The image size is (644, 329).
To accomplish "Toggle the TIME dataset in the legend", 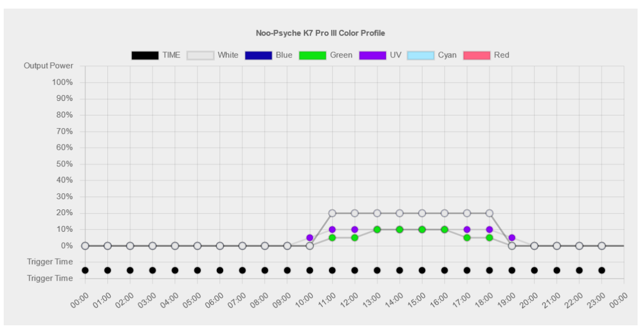I will click(156, 55).
